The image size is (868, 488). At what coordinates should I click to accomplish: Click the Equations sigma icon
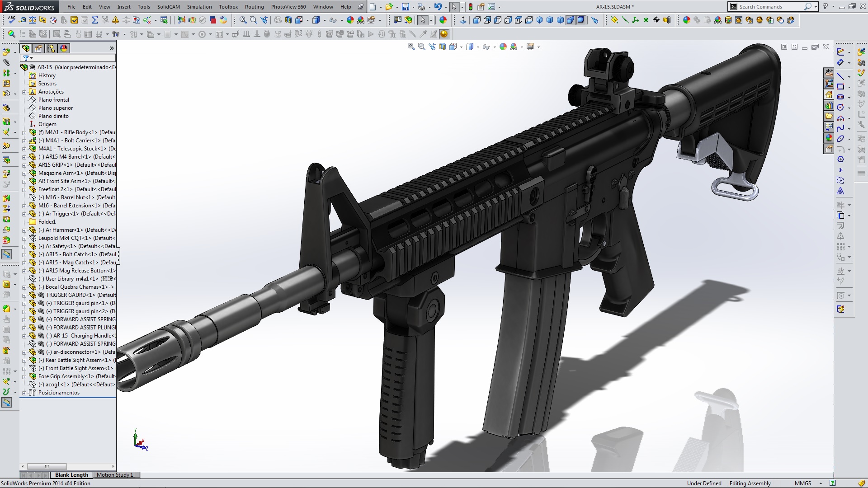(x=95, y=20)
